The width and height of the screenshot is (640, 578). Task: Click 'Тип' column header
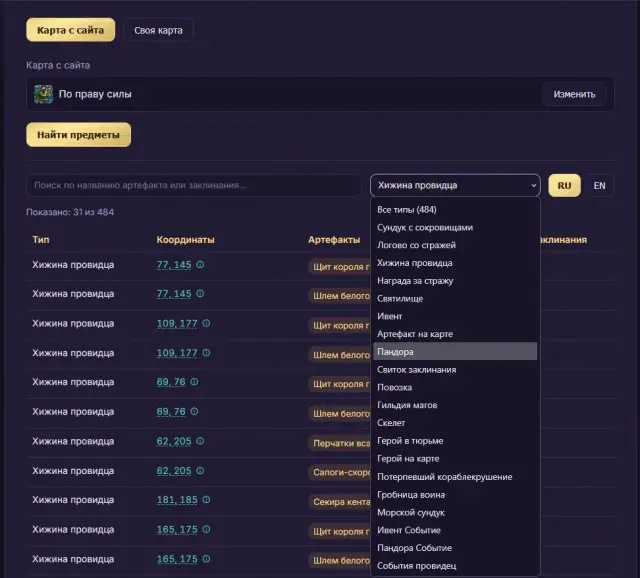[41, 240]
